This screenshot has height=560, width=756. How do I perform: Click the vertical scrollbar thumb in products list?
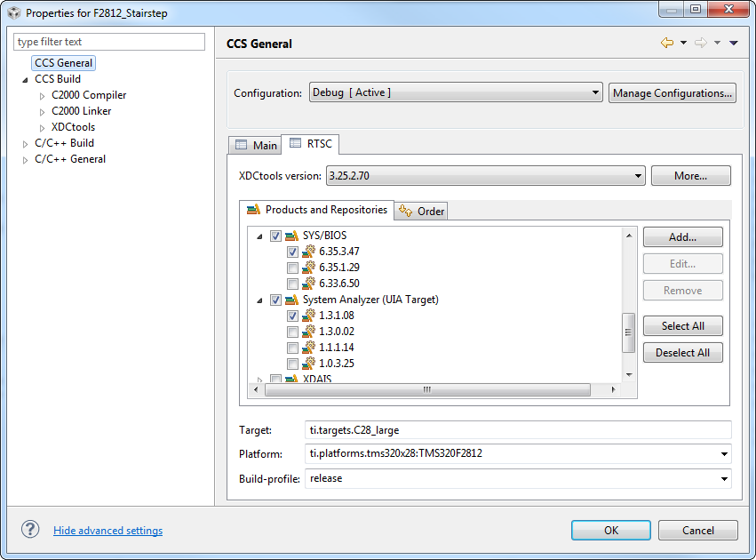[x=628, y=332]
